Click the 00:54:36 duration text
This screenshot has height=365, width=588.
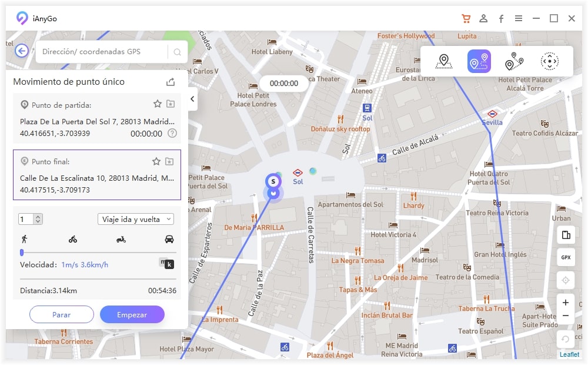pos(162,291)
